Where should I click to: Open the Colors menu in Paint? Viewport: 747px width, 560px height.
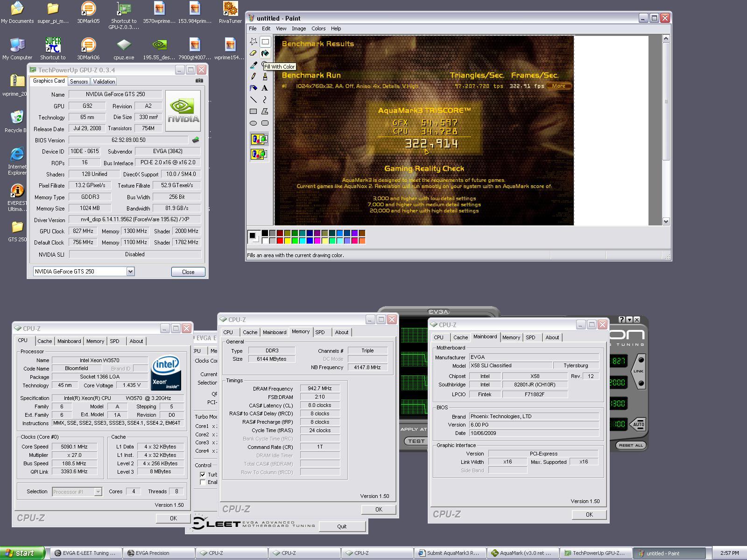318,28
